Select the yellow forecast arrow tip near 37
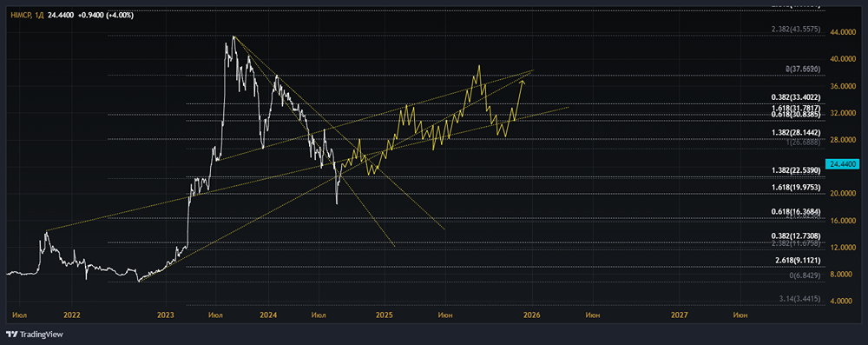This screenshot has height=345, width=868. coord(522,83)
